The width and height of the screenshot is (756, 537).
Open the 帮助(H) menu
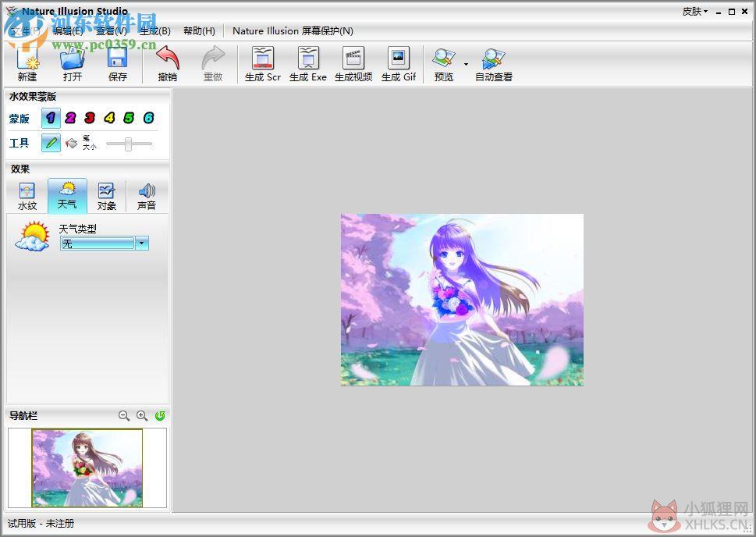coord(199,31)
